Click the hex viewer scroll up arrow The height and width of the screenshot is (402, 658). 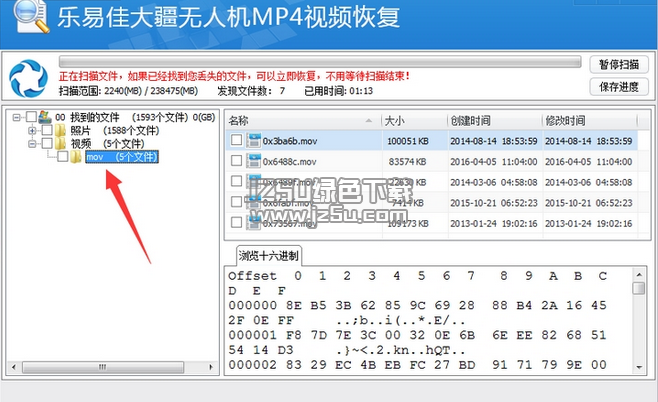[639, 275]
